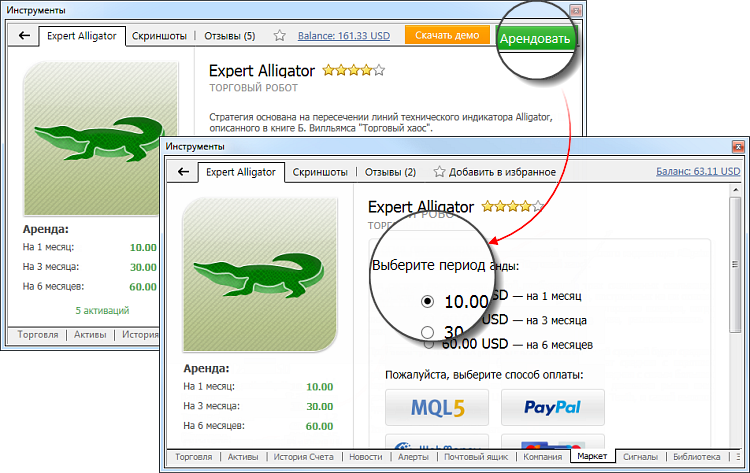This screenshot has height=473, width=750.
Task: Open Expert Alligator tab in front window
Action: point(241,172)
